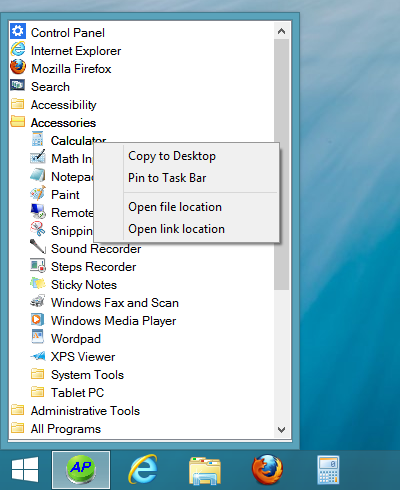Click the Wordpad icon
The image size is (400, 490).
point(38,337)
